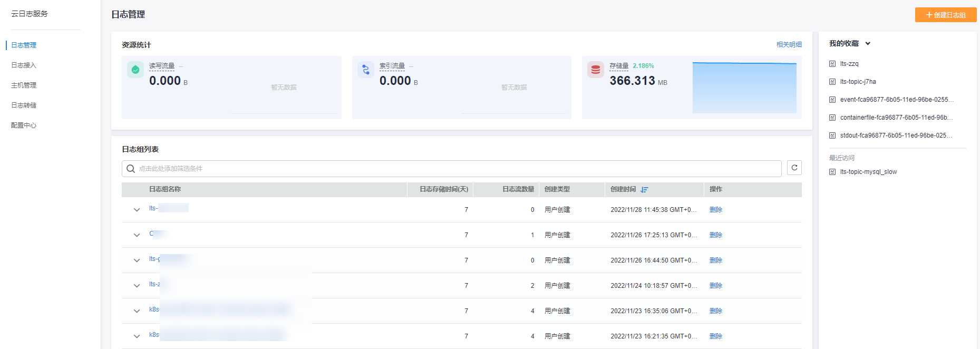The height and width of the screenshot is (349, 980).
Task: Expand the log group created 2022/11/26 17:25:13
Action: 137,235
